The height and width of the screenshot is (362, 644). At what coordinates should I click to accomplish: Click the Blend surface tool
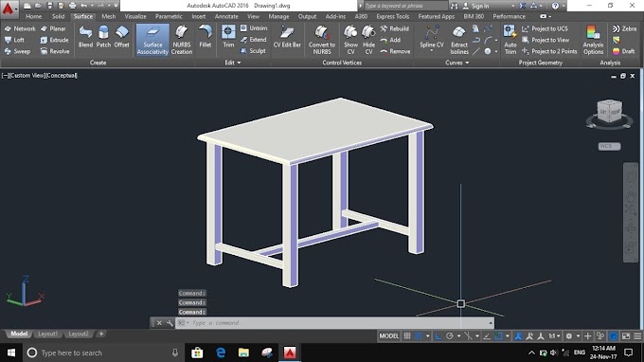click(85, 37)
